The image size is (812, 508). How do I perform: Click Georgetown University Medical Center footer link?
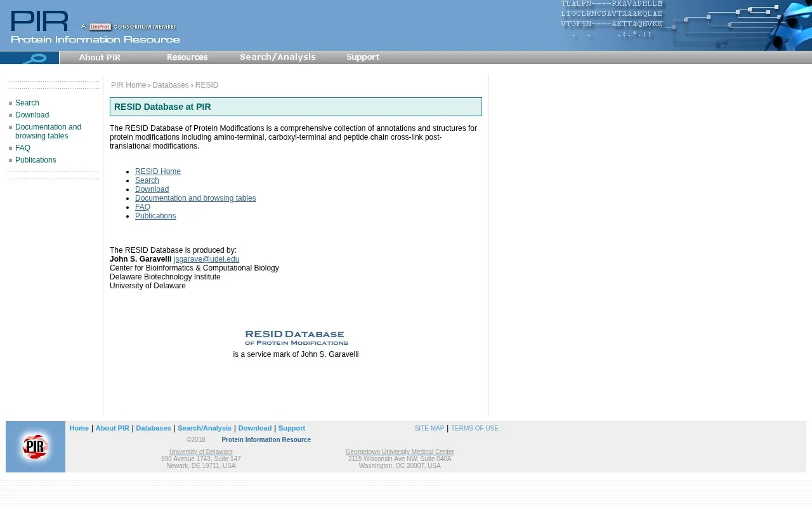click(x=400, y=451)
